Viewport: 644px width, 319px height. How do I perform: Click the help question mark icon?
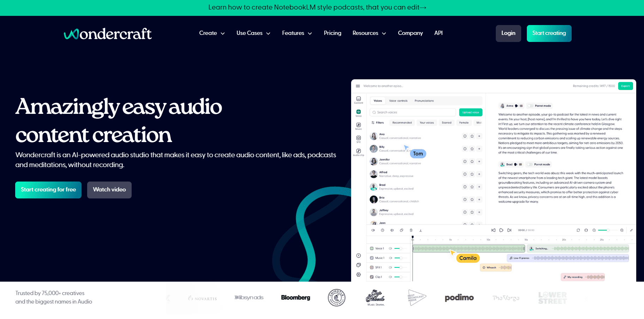(x=359, y=256)
